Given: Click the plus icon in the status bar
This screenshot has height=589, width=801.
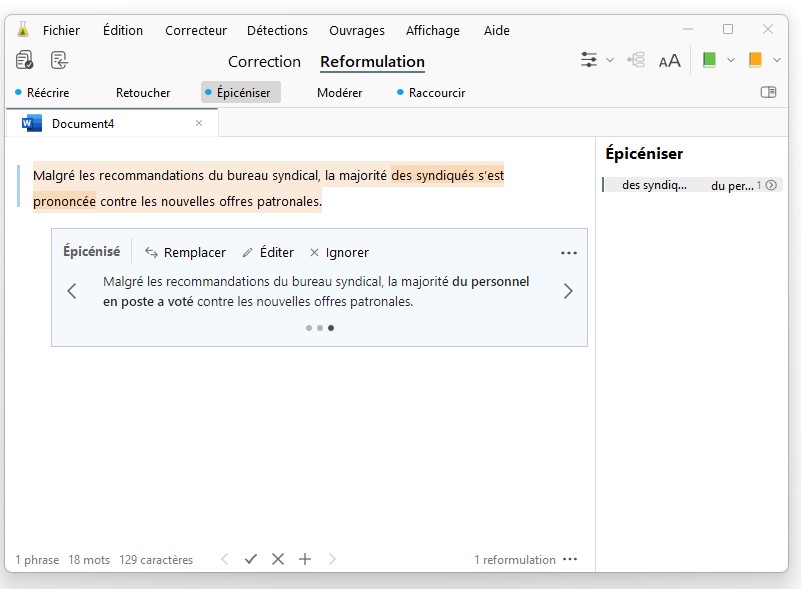Looking at the screenshot, I should [305, 559].
